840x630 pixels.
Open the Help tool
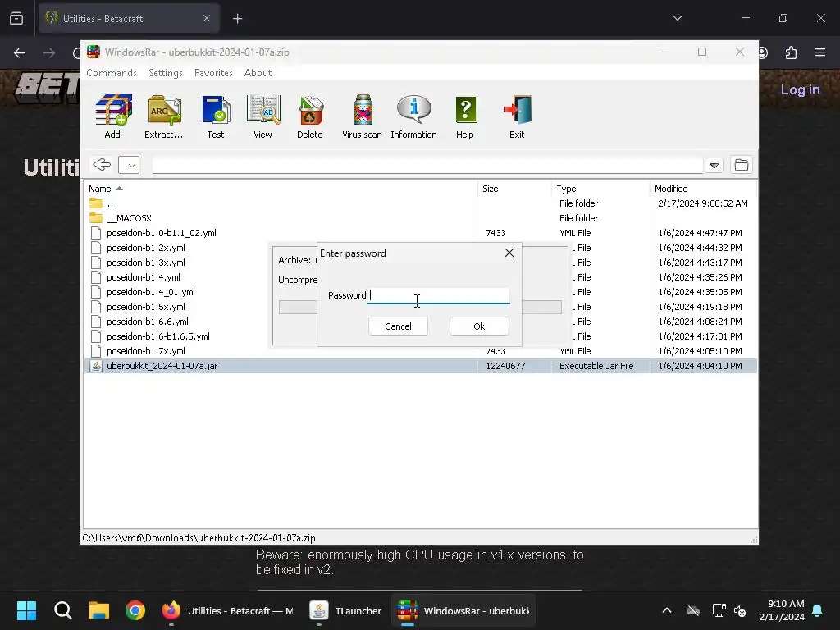click(465, 116)
